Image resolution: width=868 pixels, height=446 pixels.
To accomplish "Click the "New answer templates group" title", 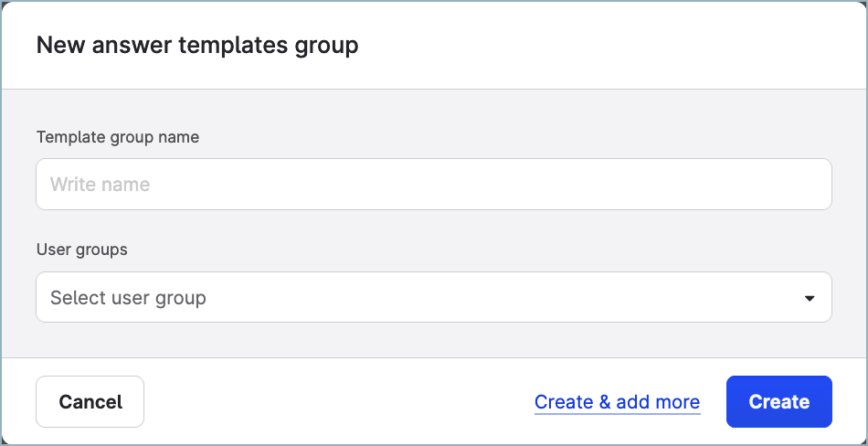I will coord(197,45).
